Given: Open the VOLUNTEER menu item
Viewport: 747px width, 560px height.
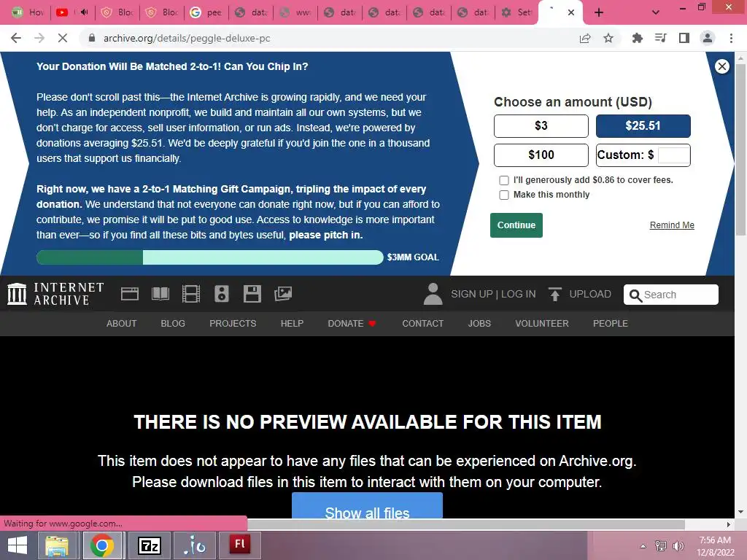Looking at the screenshot, I should [542, 323].
